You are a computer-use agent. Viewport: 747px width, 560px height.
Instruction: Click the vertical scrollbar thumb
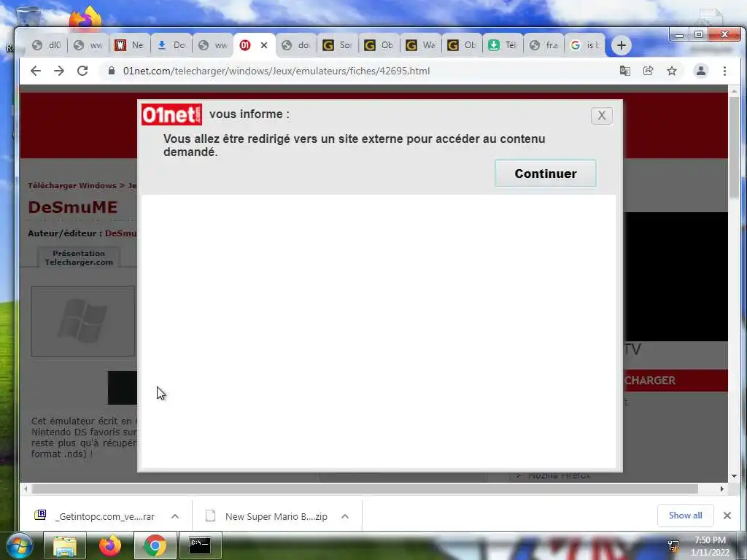734,147
